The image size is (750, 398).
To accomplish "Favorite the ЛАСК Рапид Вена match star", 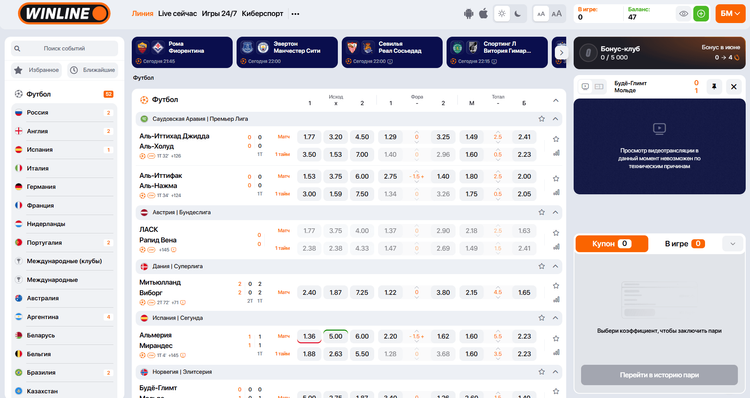I will click(556, 233).
